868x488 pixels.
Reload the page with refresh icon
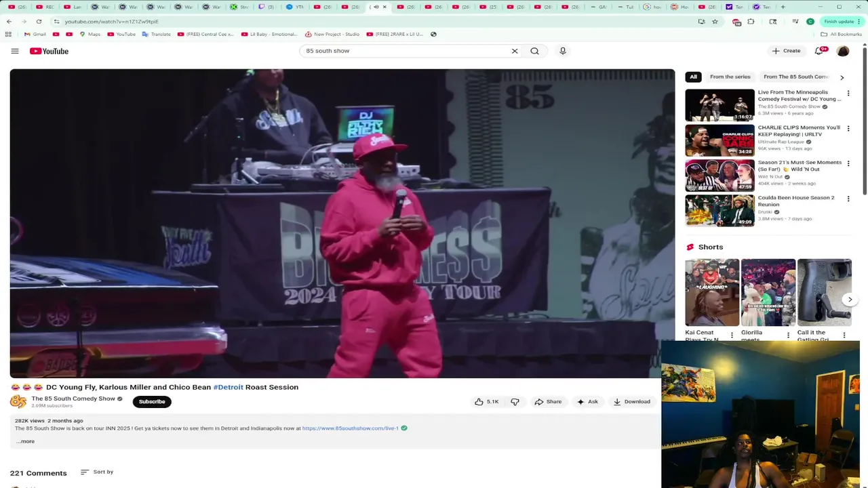pos(39,22)
